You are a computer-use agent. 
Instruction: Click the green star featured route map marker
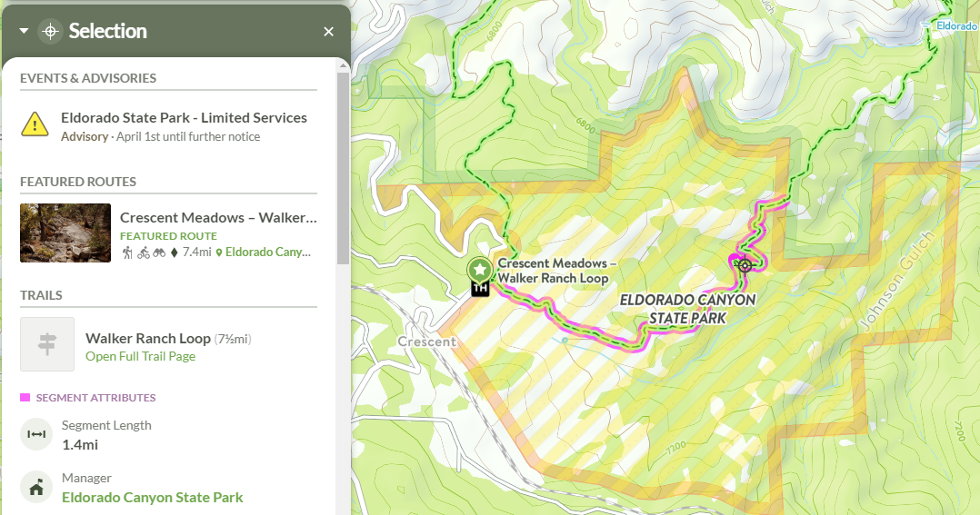(479, 270)
